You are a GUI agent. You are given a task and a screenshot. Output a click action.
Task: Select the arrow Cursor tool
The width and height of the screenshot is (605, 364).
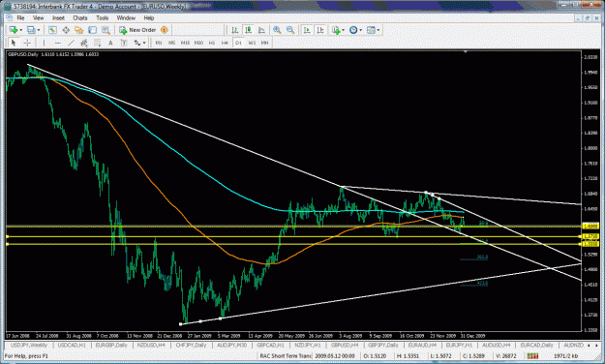14,43
